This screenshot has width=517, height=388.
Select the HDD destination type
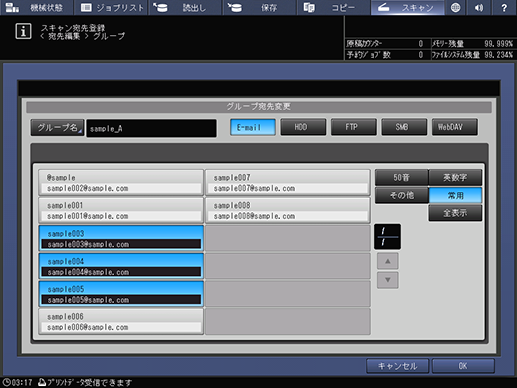click(x=303, y=127)
